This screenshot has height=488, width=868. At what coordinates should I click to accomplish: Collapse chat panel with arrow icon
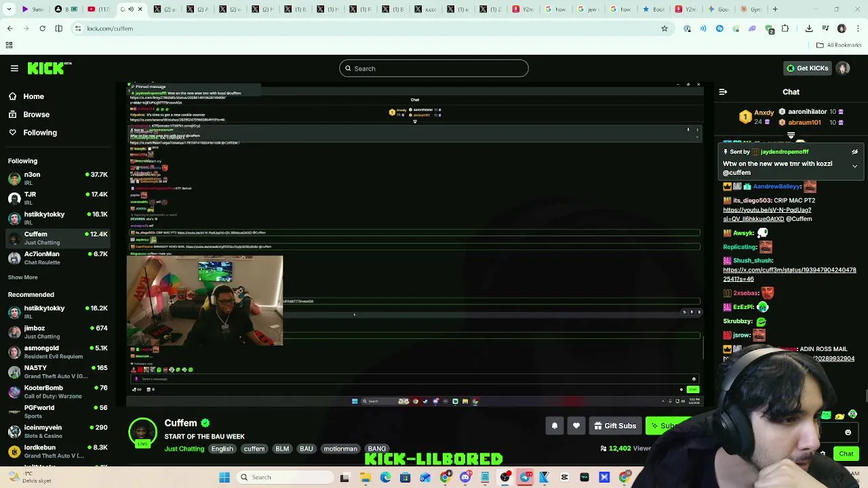pos(723,91)
